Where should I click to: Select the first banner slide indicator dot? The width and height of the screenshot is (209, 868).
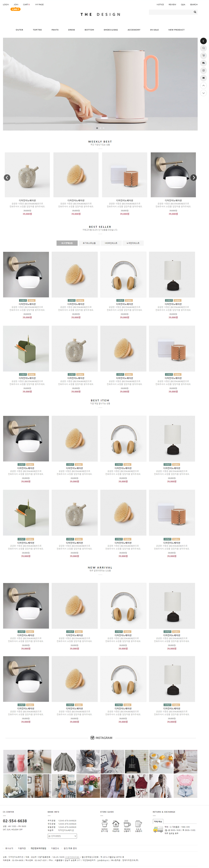click(97, 128)
